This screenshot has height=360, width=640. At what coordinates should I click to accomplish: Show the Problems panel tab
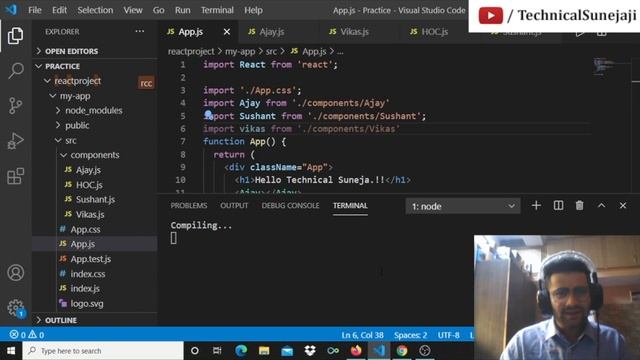[189, 205]
